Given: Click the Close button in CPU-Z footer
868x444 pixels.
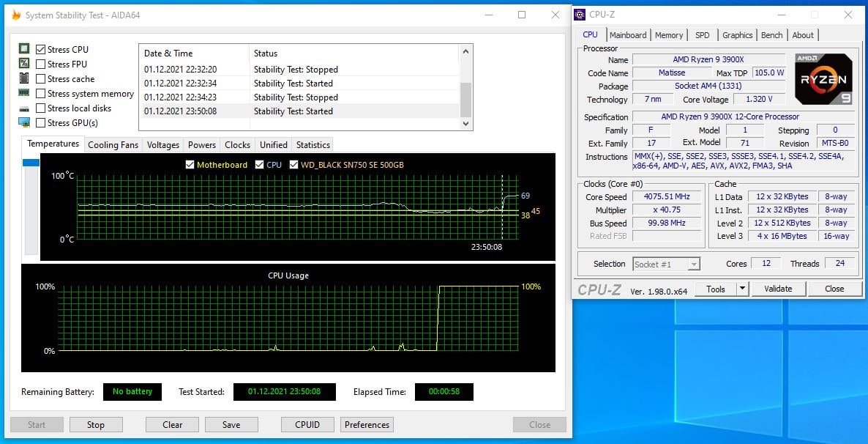Looking at the screenshot, I should pyautogui.click(x=834, y=289).
